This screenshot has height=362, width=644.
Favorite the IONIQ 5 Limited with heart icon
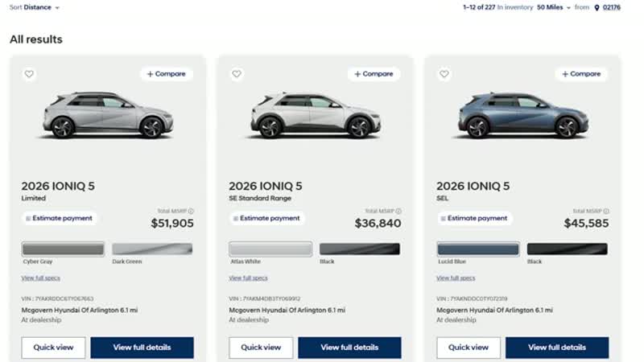click(x=29, y=74)
